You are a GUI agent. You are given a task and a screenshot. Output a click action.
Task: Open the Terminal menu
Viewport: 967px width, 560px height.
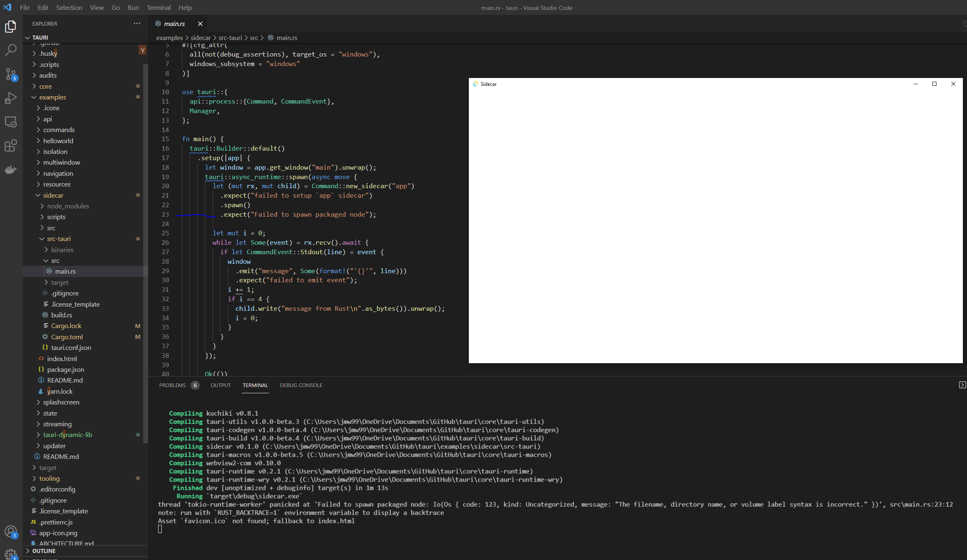point(158,7)
